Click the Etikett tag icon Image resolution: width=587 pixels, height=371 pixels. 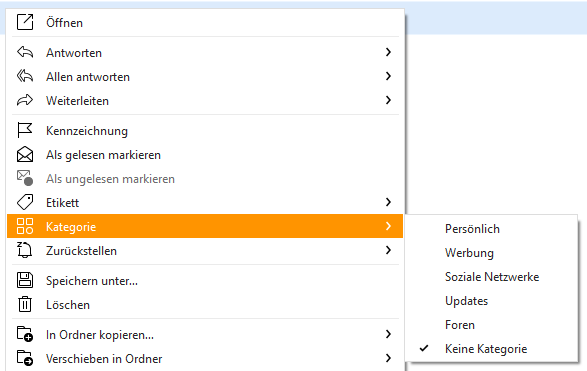(25, 202)
